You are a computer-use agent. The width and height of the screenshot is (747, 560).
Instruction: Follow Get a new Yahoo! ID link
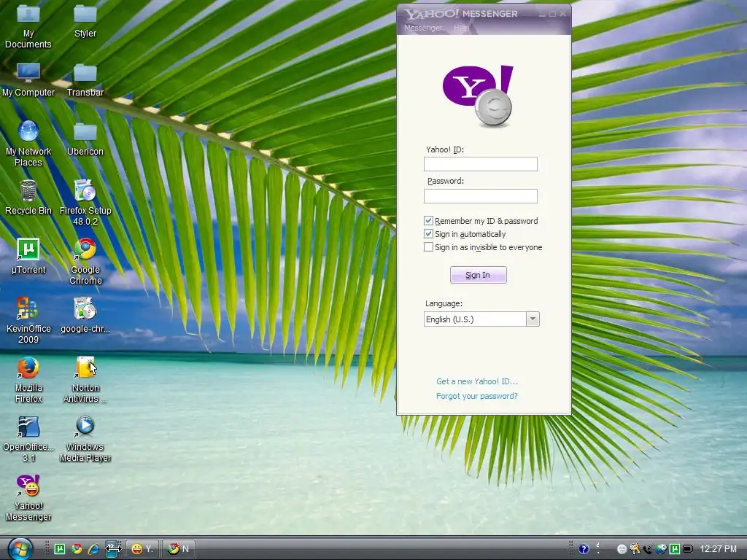pos(477,381)
